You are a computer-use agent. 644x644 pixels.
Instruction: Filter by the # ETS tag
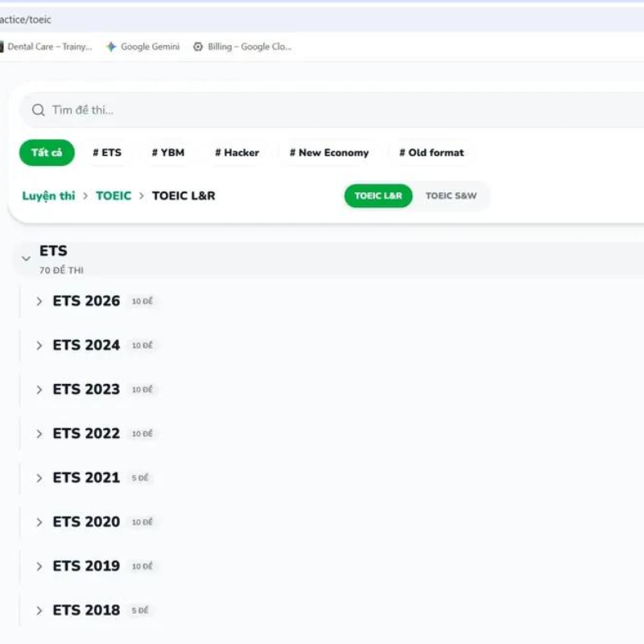(x=107, y=153)
